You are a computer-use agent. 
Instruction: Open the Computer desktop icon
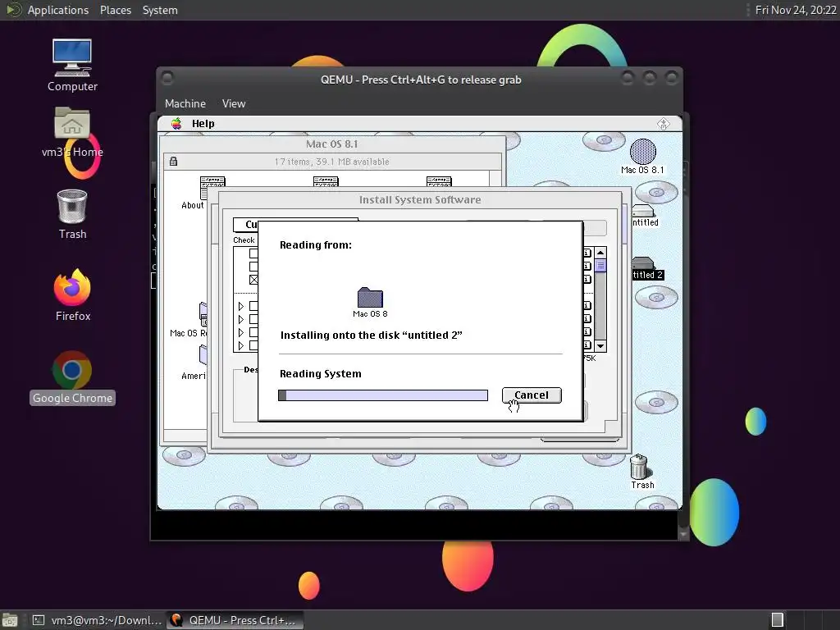tap(72, 57)
